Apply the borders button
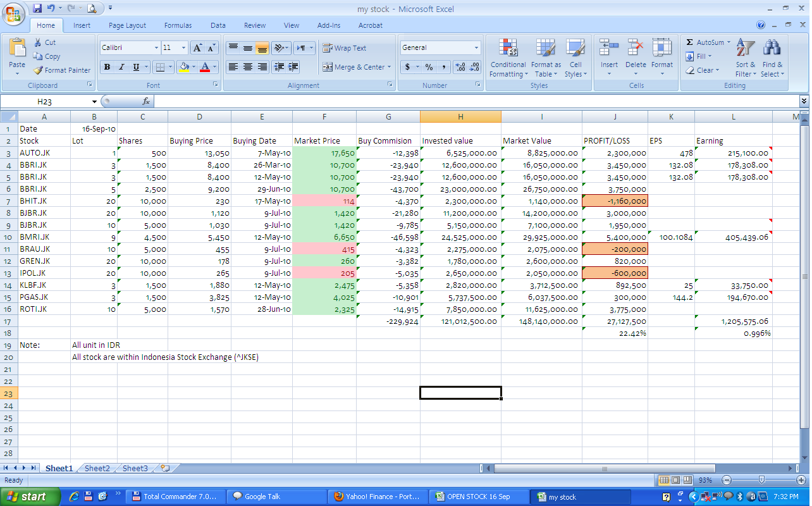The image size is (812, 506). pos(160,67)
